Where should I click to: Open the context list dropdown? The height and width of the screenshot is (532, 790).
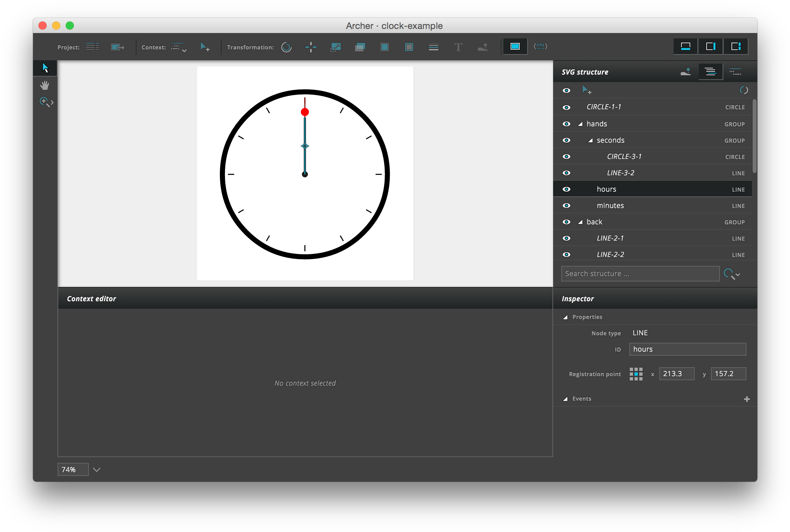179,47
